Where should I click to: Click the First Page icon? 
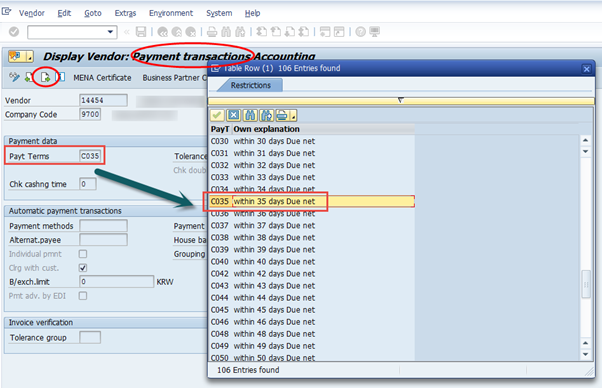(261, 32)
